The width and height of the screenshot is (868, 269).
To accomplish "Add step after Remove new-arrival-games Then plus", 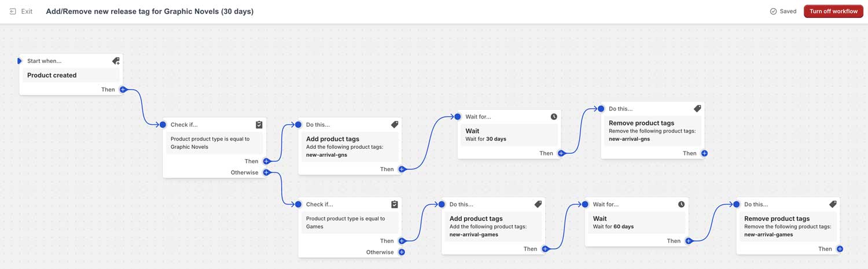I will (x=840, y=249).
